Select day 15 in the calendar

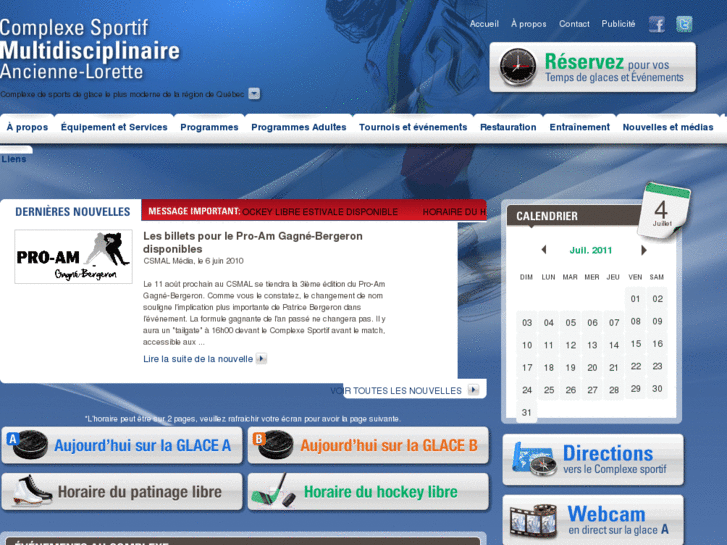pos(636,344)
